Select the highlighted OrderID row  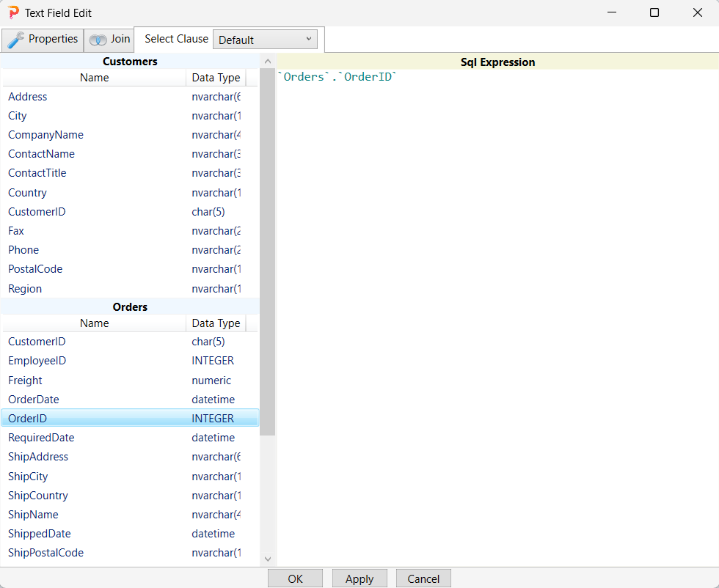tap(131, 419)
